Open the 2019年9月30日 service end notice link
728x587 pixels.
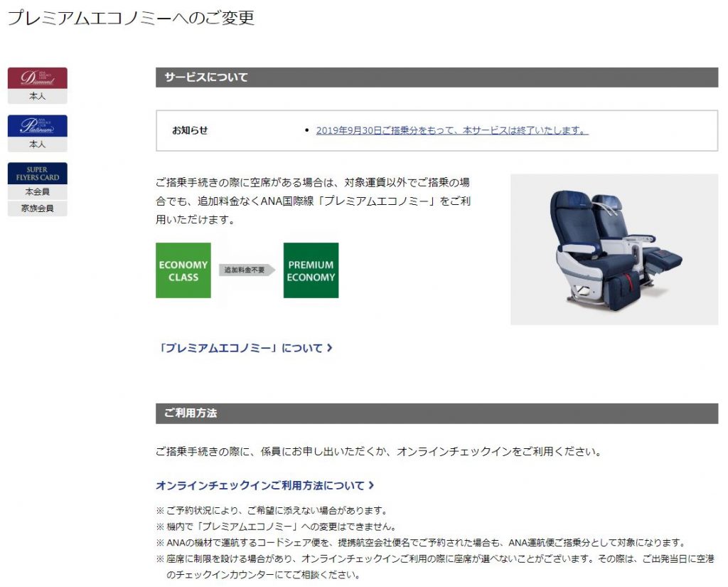point(451,131)
